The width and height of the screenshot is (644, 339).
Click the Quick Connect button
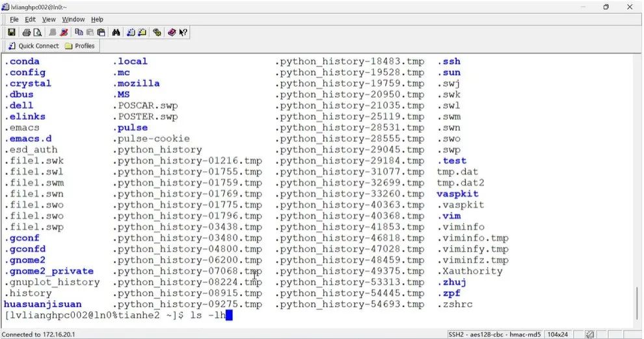(x=34, y=46)
